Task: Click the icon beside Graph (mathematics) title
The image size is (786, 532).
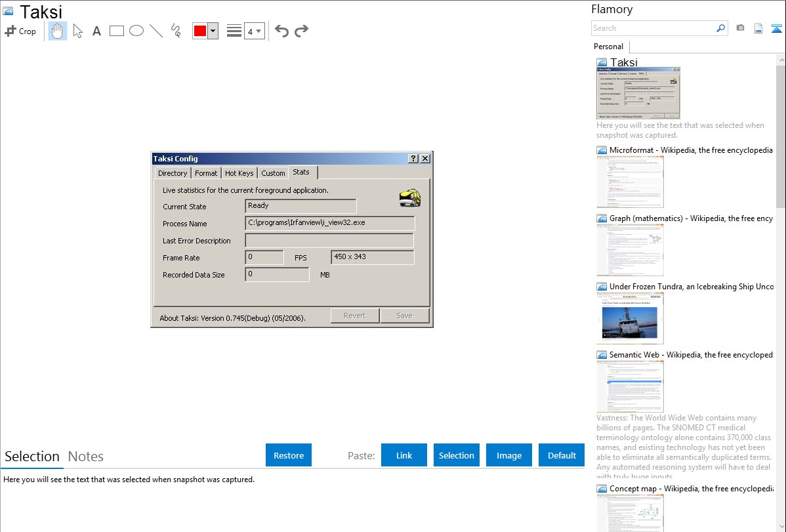Action: tap(602, 218)
